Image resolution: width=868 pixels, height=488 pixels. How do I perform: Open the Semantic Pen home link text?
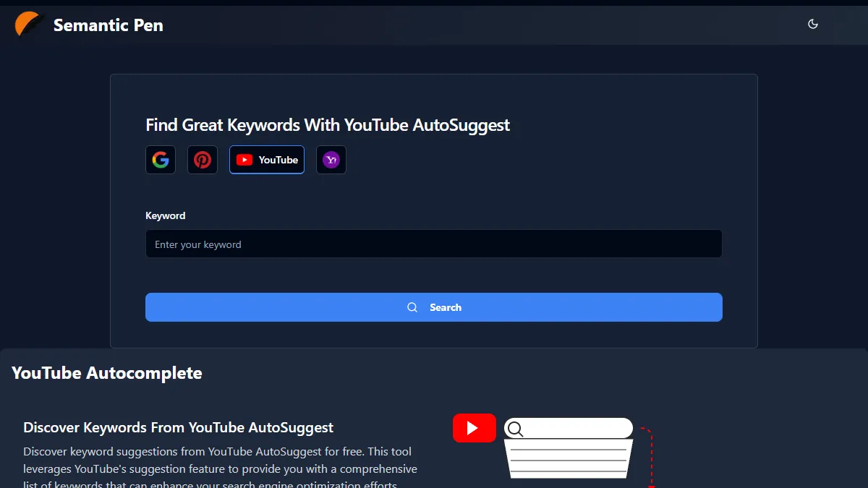[x=109, y=25]
